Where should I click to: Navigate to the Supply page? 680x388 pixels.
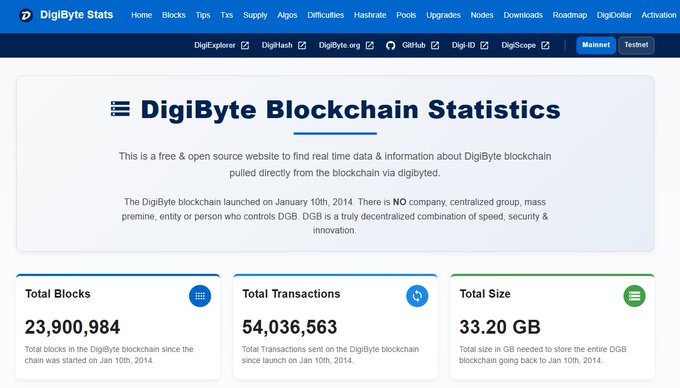click(255, 15)
